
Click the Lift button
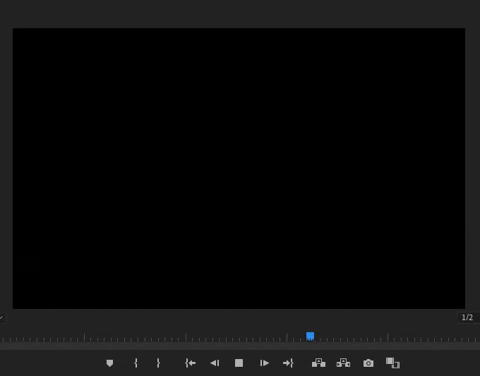319,363
